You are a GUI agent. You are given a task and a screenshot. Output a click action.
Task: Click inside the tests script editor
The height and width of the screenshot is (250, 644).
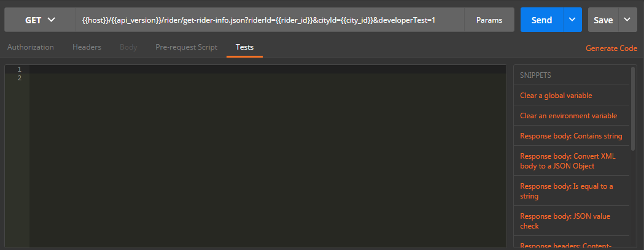268,156
